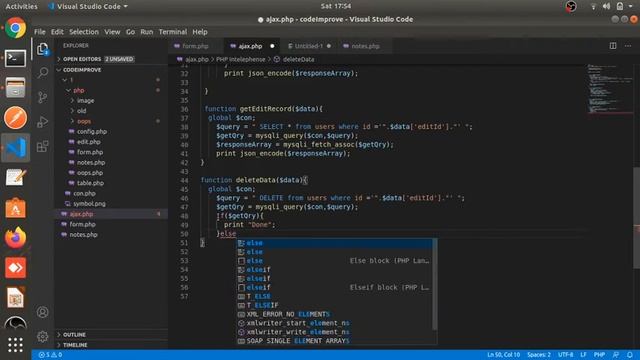Open the Selection menu
Image resolution: width=640 pixels, height=360 pixels.
click(84, 32)
